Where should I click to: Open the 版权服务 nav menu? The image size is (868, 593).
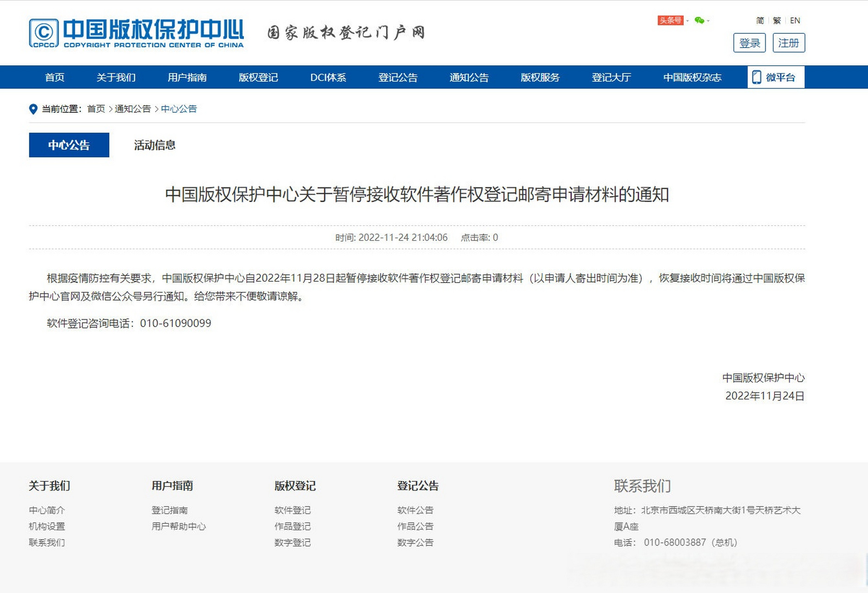click(x=540, y=77)
